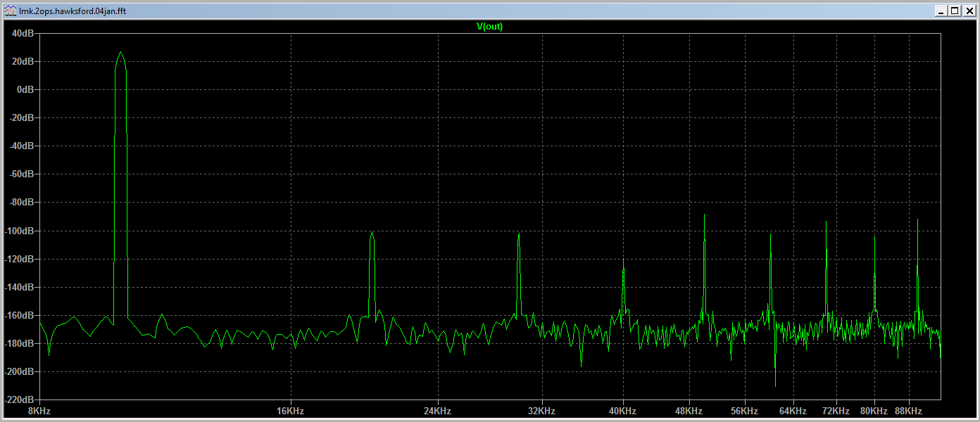Click the file name lmk.2ops.hawksford.04jan.fft title

73,11
